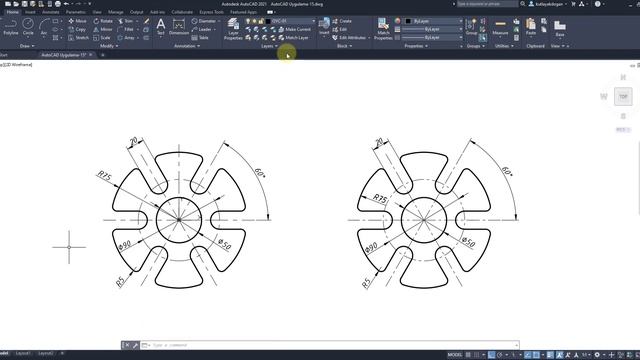
Task: Activate the Fillet command
Action: pyautogui.click(x=126, y=29)
